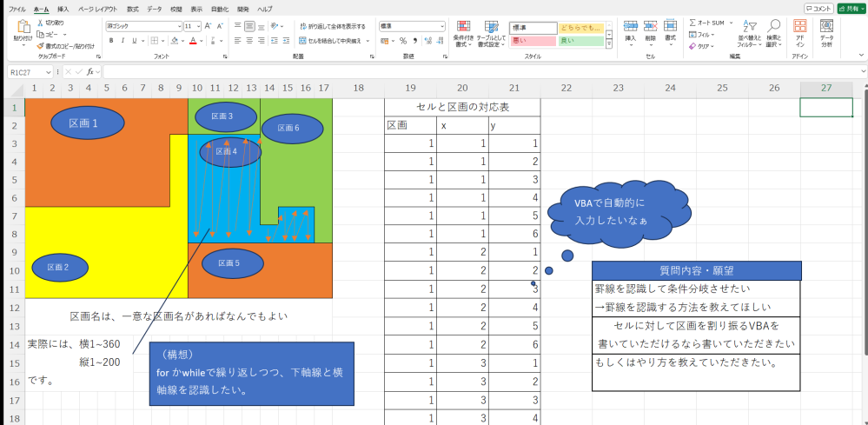Viewport: 868px width, 425px height.
Task: Collapse the ribbon with the chevron
Action: (x=861, y=55)
